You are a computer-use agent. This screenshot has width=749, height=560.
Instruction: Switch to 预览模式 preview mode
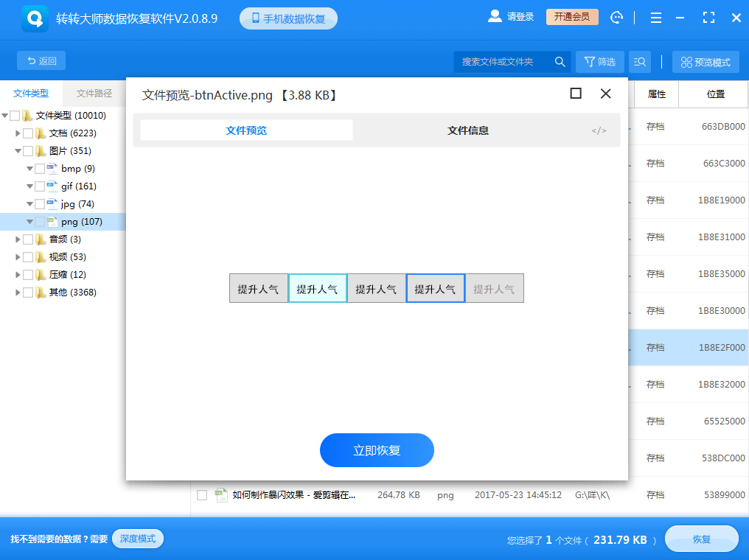coord(705,61)
